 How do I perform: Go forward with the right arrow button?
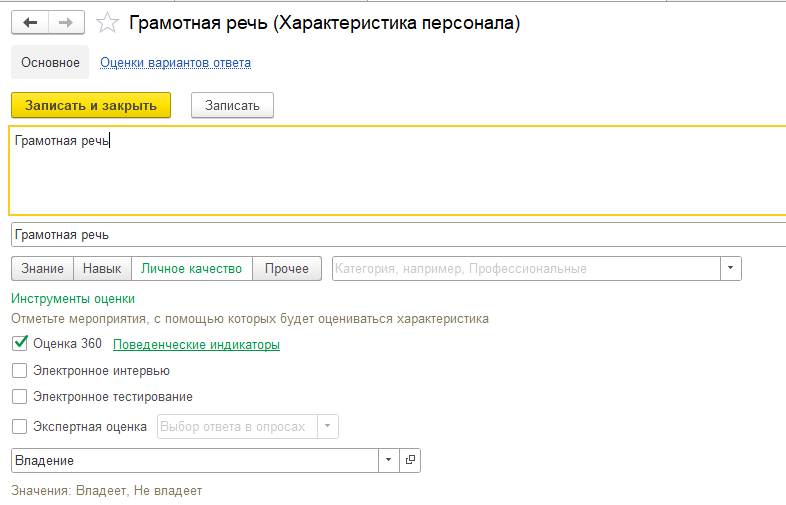click(x=66, y=23)
